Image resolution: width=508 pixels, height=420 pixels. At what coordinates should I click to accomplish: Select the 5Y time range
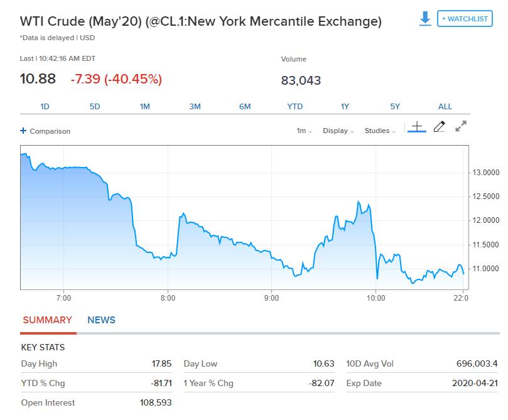point(395,107)
